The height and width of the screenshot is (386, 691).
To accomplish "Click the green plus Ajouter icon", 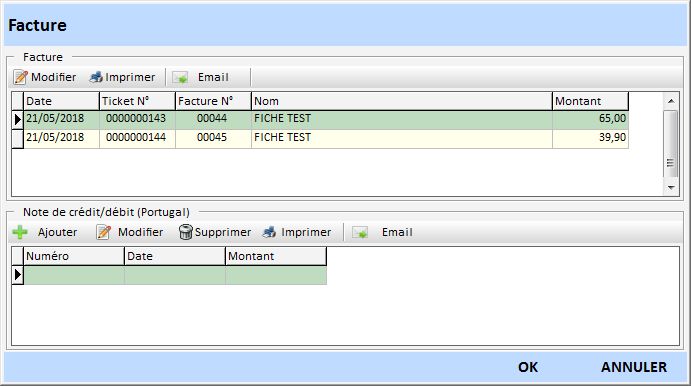I will click(x=20, y=232).
